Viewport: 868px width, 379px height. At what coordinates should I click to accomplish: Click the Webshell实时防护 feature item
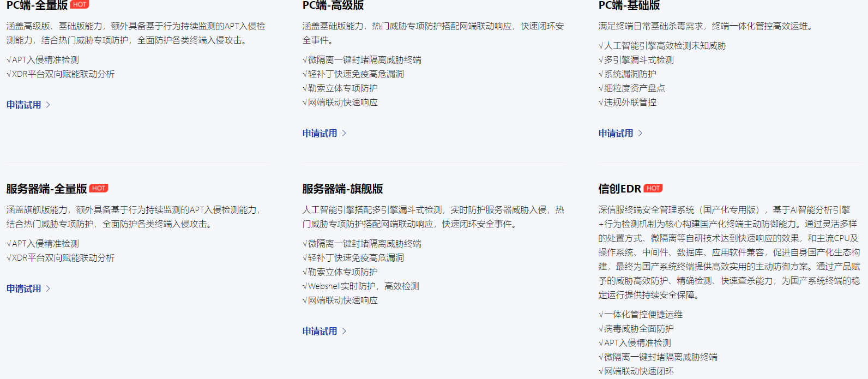[361, 286]
